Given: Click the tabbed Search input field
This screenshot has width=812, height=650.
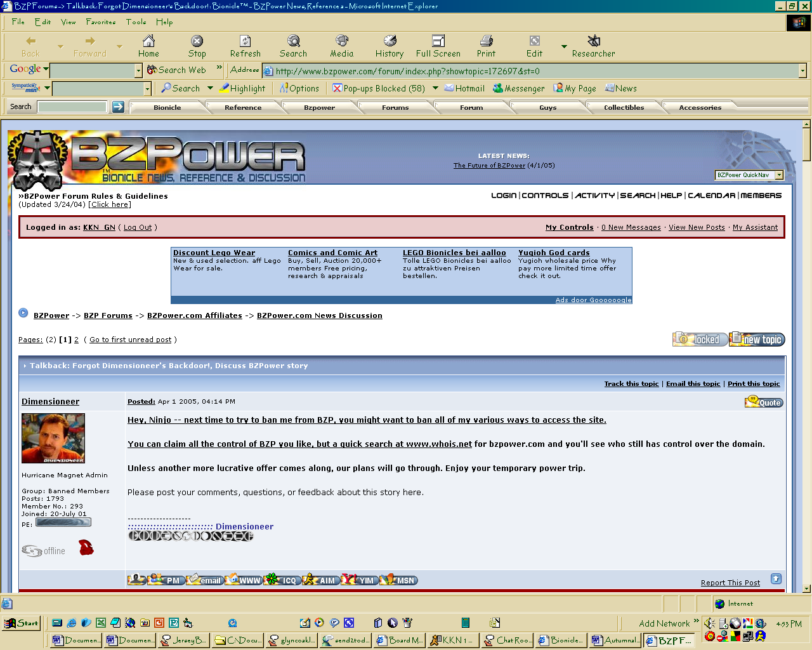Looking at the screenshot, I should tap(72, 107).
